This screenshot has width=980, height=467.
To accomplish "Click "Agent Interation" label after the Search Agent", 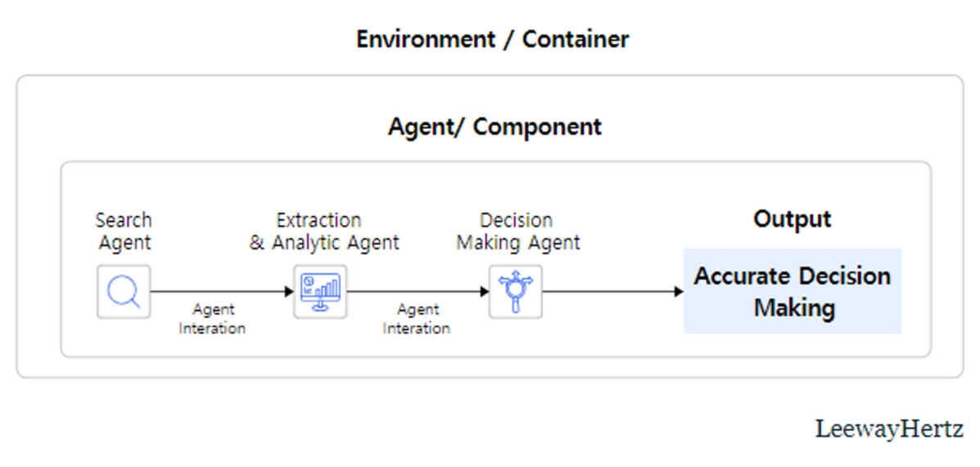I will pos(213,319).
